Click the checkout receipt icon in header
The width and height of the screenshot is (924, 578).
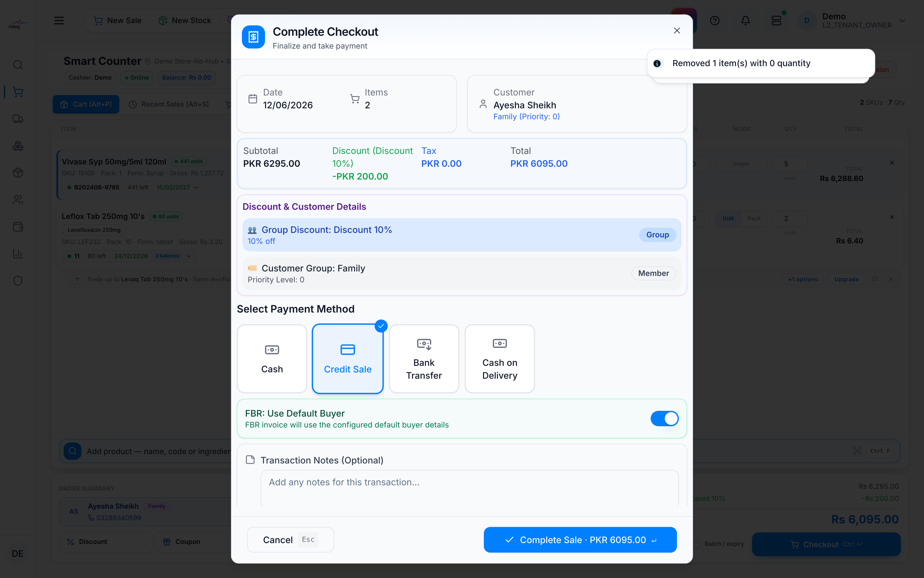253,37
